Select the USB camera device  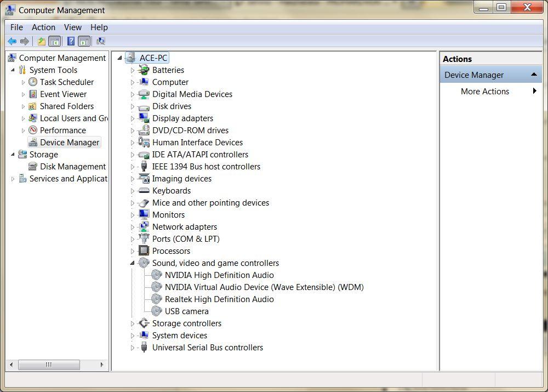pos(187,311)
